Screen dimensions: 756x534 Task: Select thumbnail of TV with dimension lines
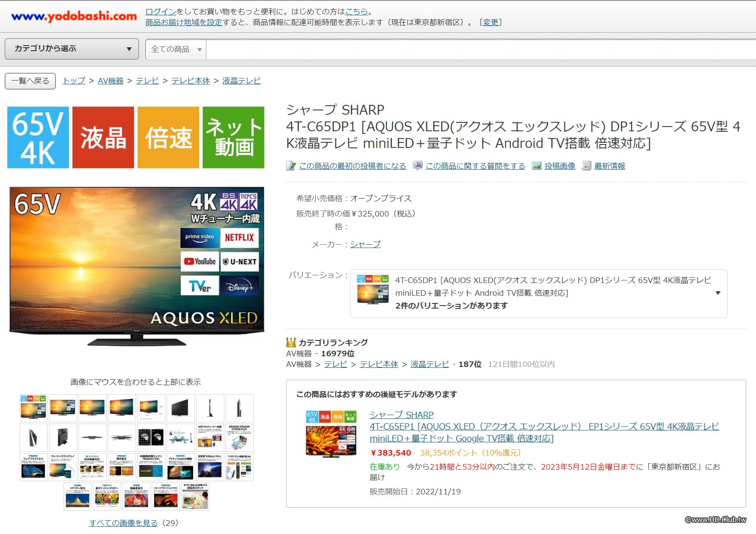151,408
